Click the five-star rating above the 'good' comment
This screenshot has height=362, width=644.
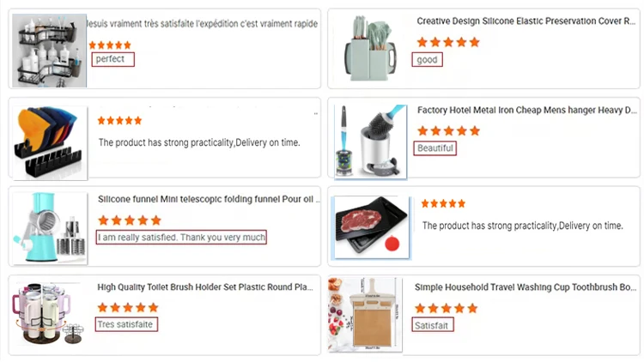tap(448, 41)
